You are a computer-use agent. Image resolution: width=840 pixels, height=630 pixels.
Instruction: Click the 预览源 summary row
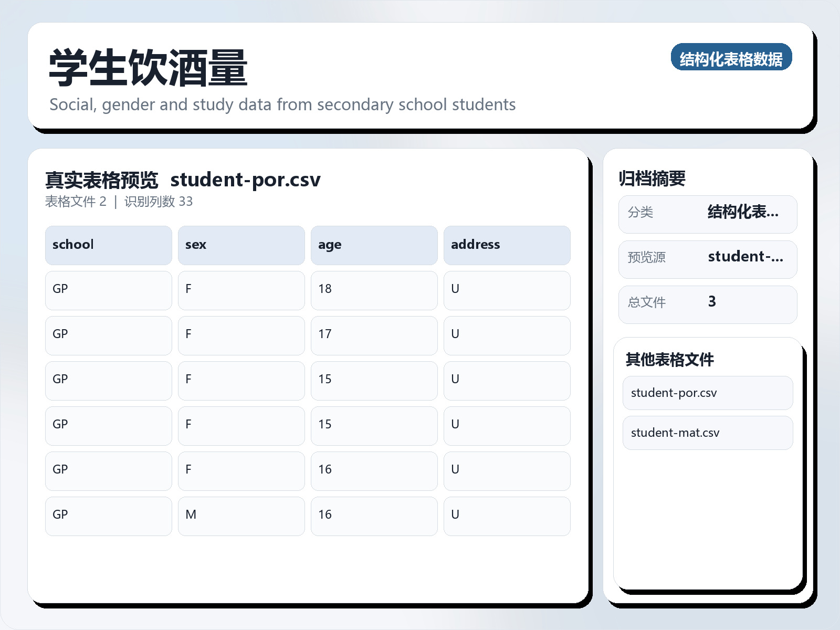(708, 258)
